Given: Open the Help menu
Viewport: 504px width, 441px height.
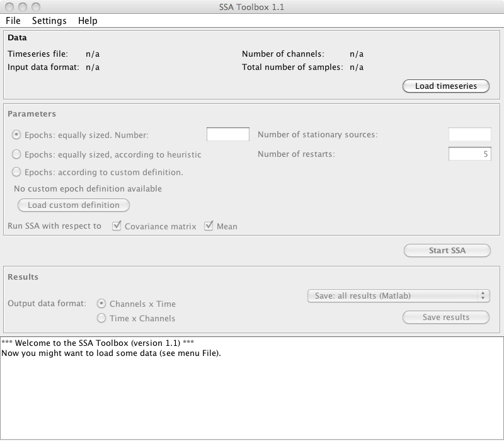Looking at the screenshot, I should [88, 21].
